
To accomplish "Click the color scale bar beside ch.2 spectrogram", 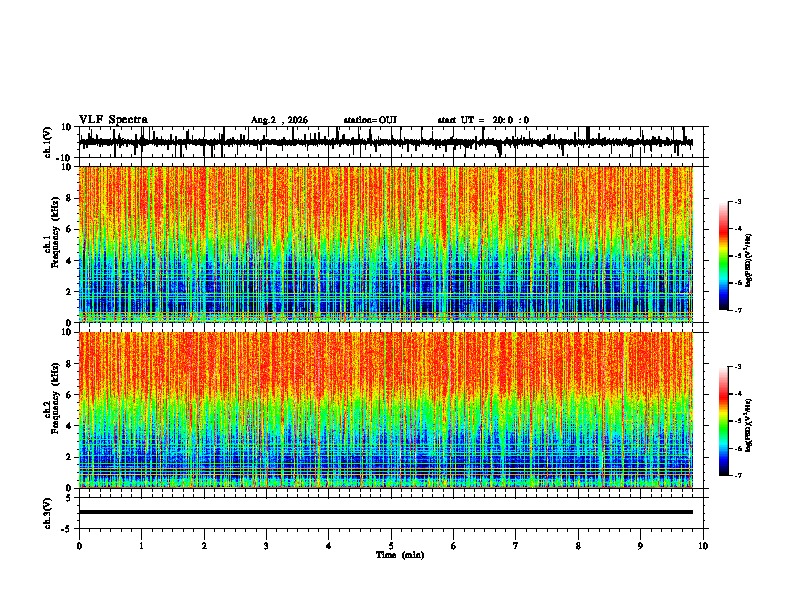I will (723, 421).
